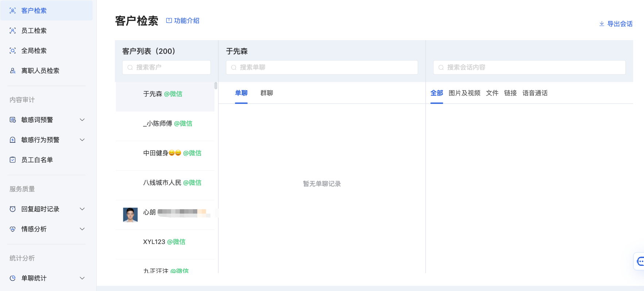644x291 pixels.
Task: Open the floating chat assistant icon
Action: point(640,261)
